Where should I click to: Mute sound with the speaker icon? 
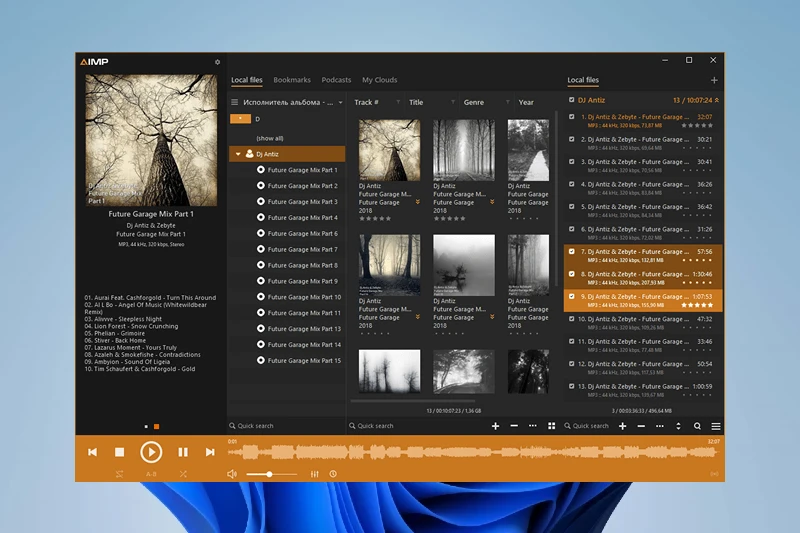pyautogui.click(x=232, y=474)
